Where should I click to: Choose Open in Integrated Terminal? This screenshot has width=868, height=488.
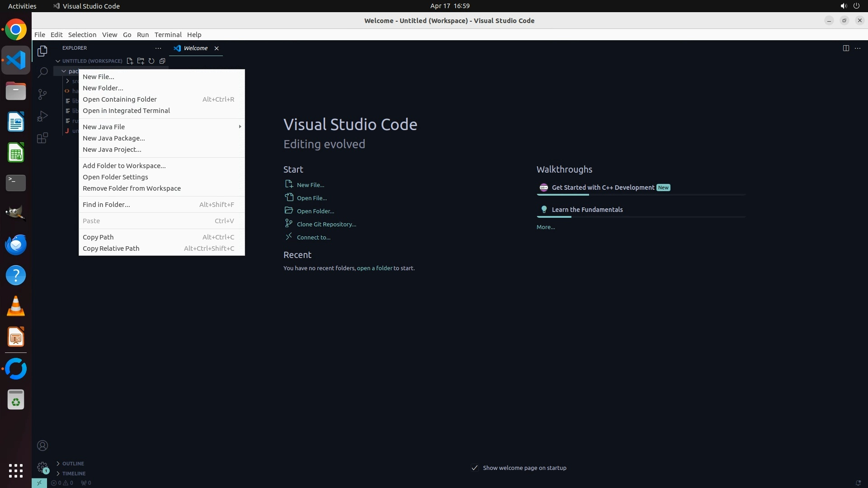tap(126, 111)
